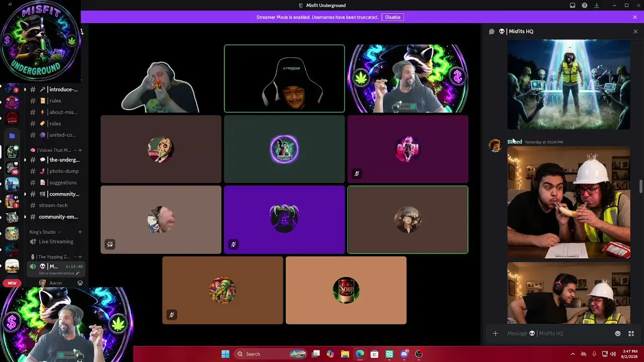Open Microsoft Store from the taskbar

click(x=374, y=354)
